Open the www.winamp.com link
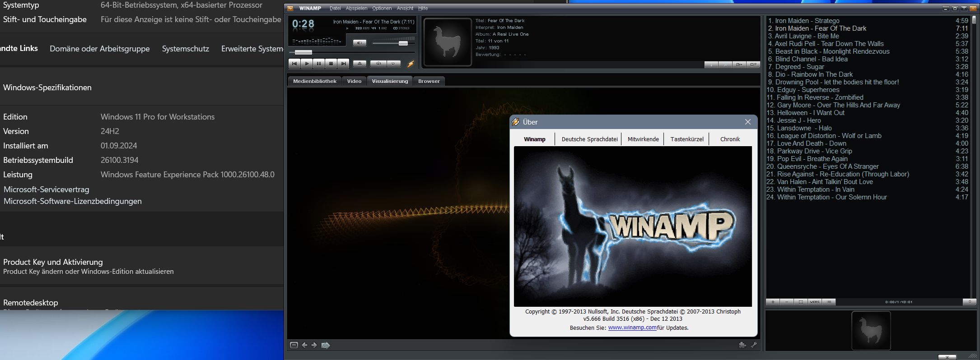The image size is (980, 360). [x=632, y=328]
